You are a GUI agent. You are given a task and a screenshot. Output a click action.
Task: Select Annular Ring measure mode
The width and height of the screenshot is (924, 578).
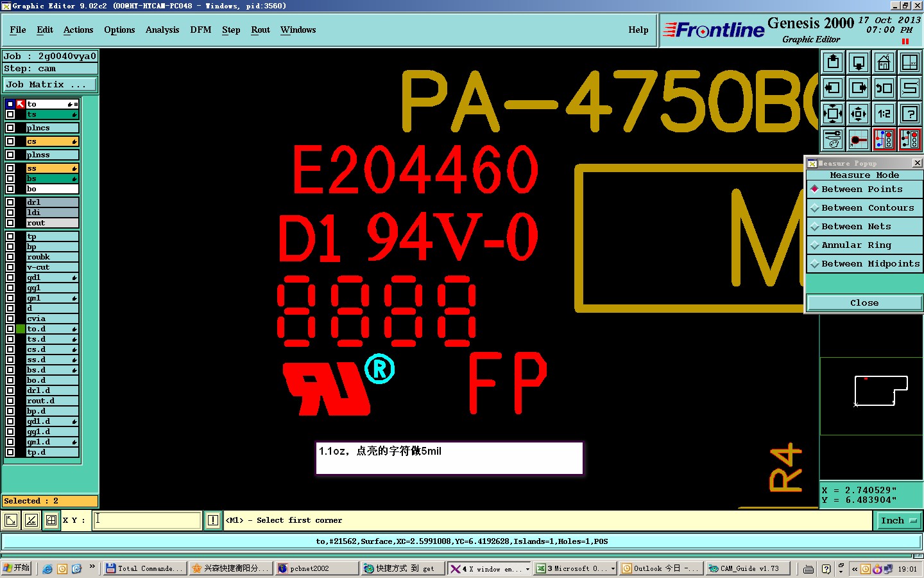[x=864, y=245]
